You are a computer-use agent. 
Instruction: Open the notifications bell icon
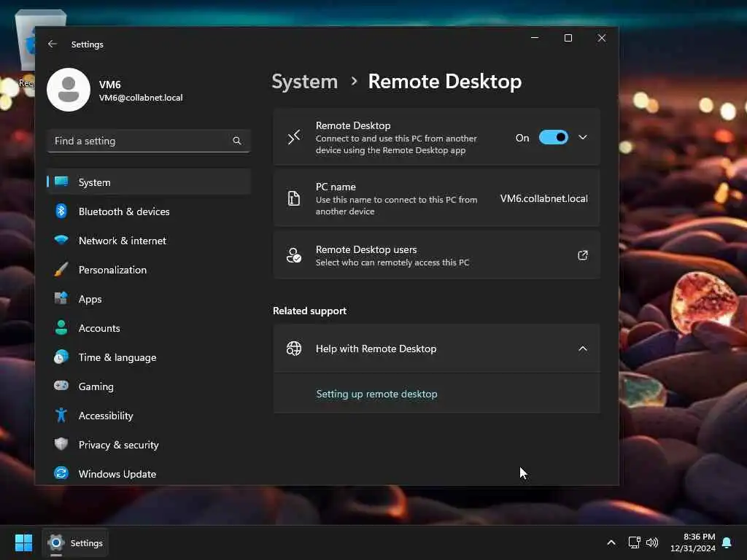[x=727, y=542]
